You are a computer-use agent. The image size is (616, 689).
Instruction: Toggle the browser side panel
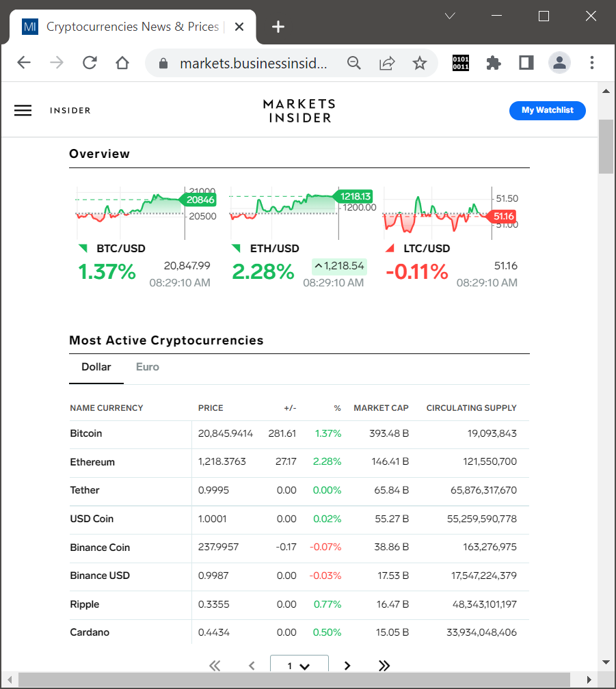tap(526, 63)
